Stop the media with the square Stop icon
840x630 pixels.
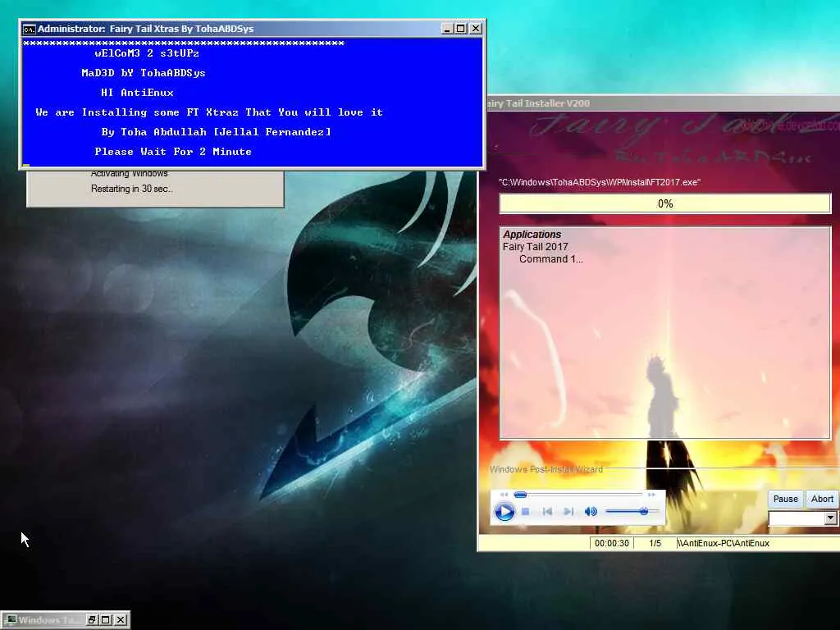[x=526, y=512]
